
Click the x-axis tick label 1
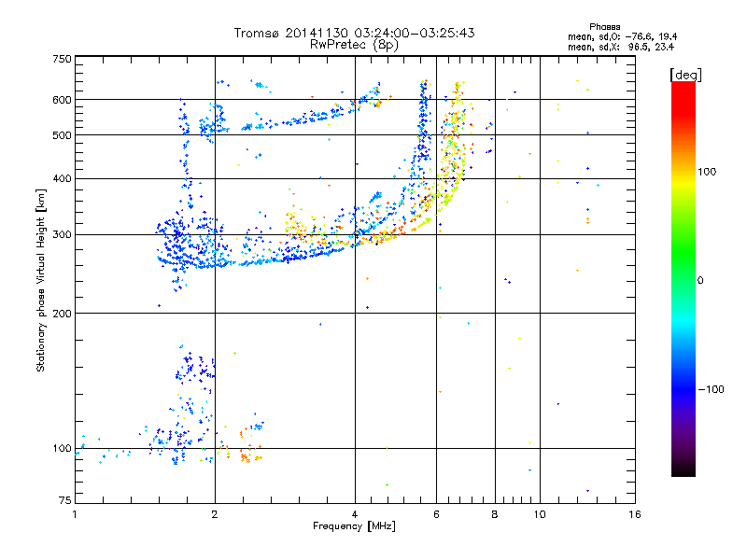coord(75,514)
